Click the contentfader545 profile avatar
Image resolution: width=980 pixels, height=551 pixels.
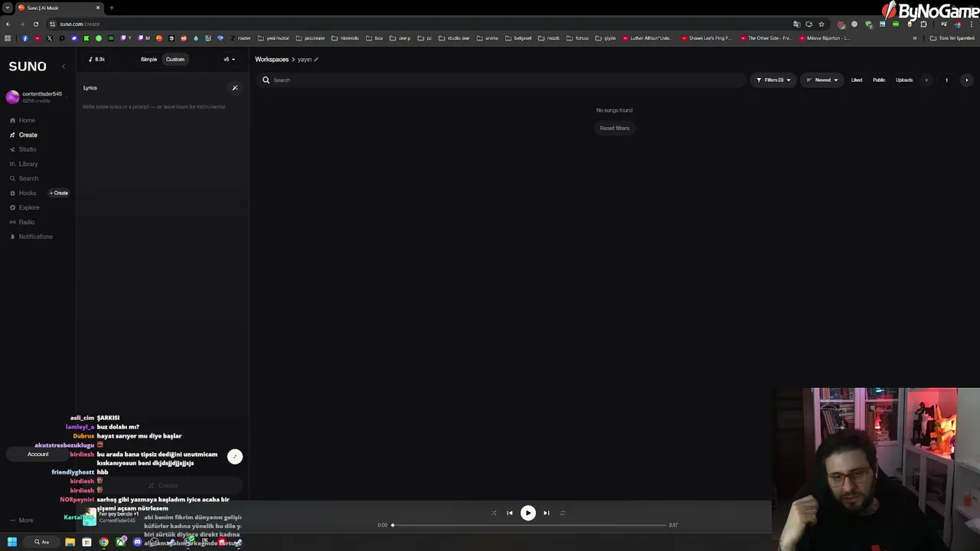tap(12, 96)
